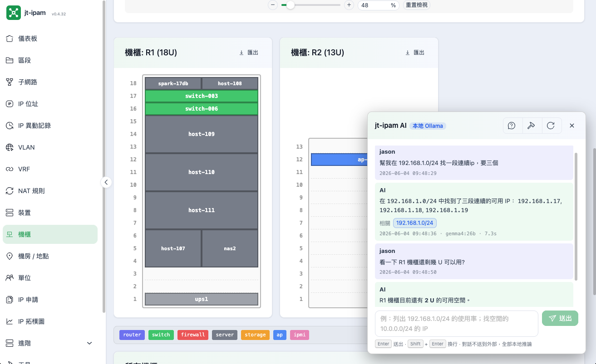Viewport: 596px width, 364px height.
Task: Click the switch legend tag
Action: point(161,335)
